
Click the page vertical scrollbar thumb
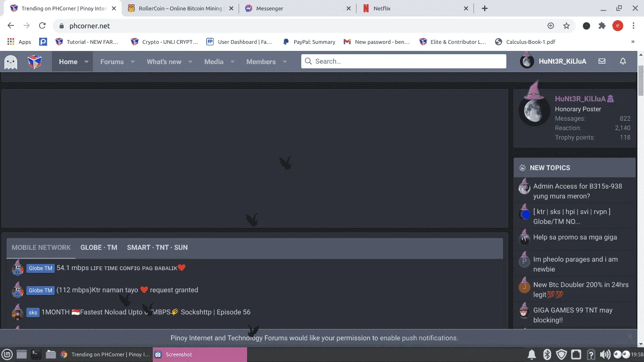click(641, 80)
